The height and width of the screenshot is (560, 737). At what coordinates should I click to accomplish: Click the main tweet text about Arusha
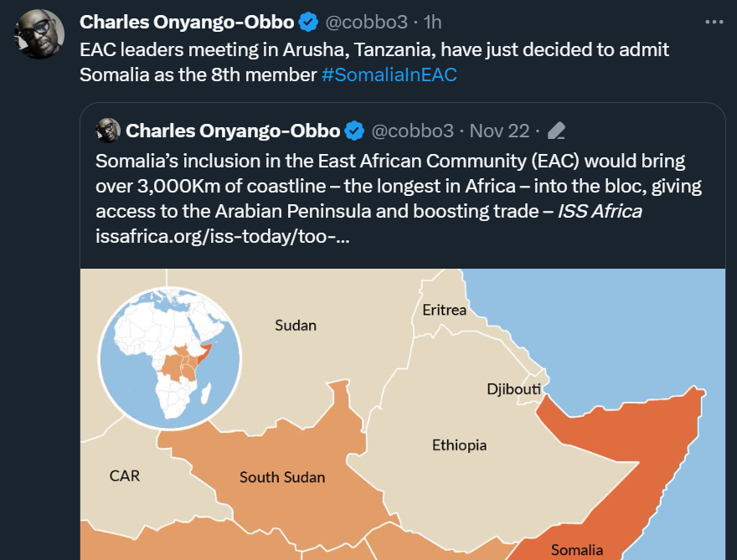point(374,62)
